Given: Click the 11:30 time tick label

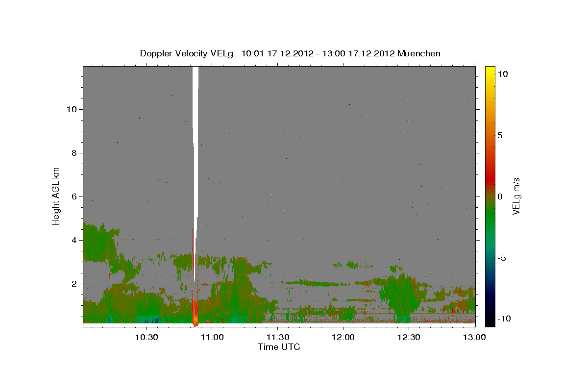Looking at the screenshot, I should (278, 337).
